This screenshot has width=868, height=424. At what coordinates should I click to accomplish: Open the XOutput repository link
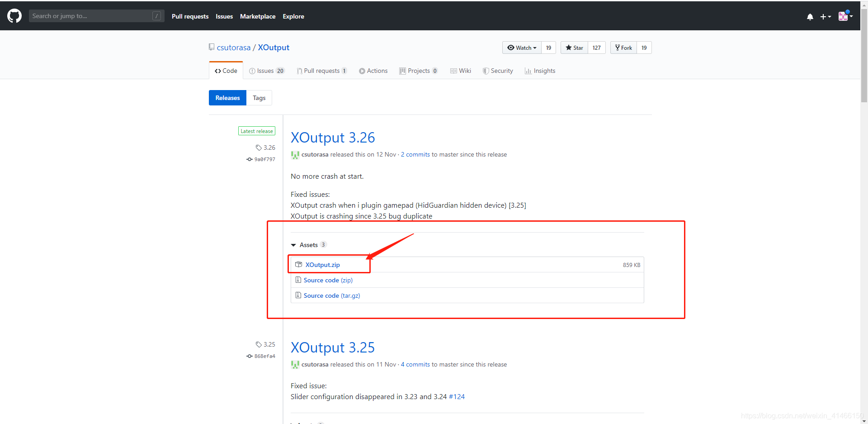(x=274, y=48)
